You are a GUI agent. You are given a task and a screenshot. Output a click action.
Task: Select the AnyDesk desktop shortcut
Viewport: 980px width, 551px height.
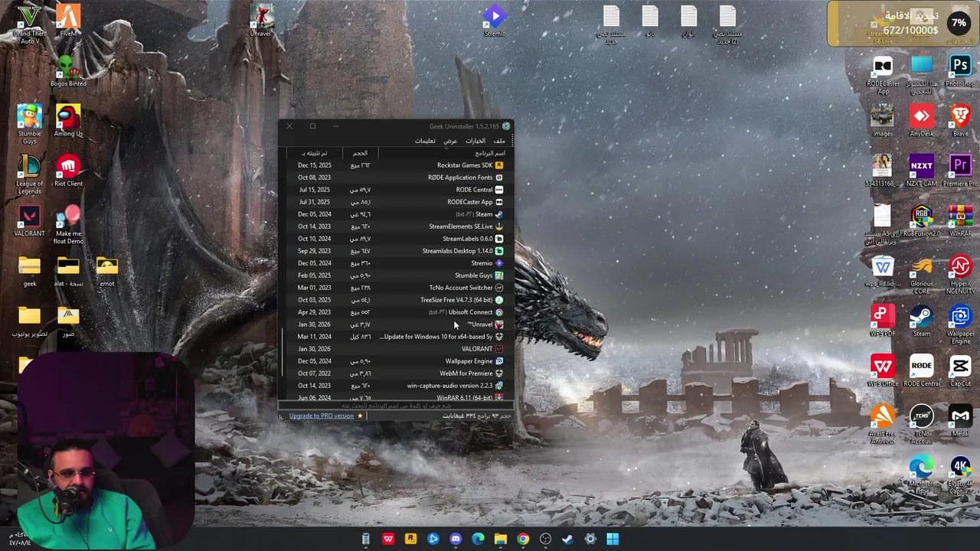[x=922, y=121]
